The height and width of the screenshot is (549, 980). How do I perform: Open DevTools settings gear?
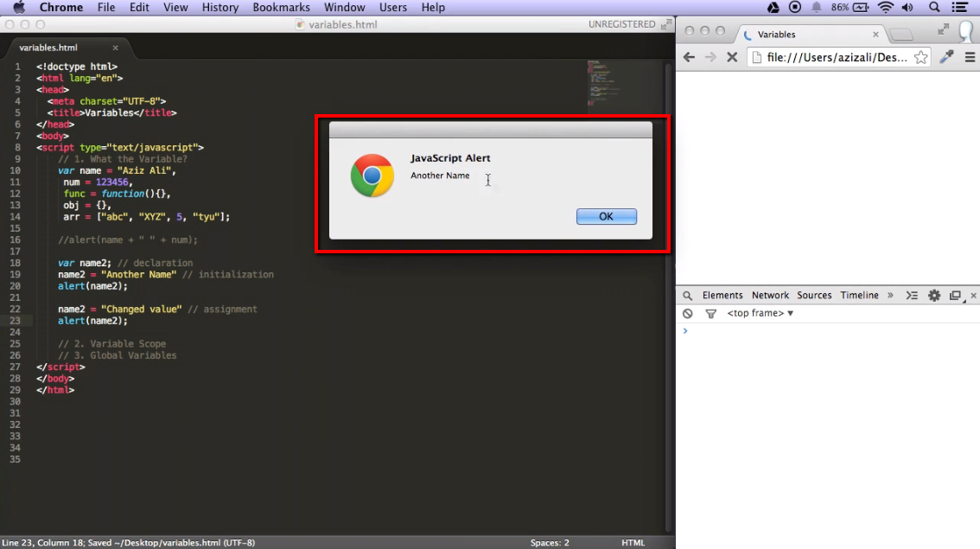coord(934,295)
